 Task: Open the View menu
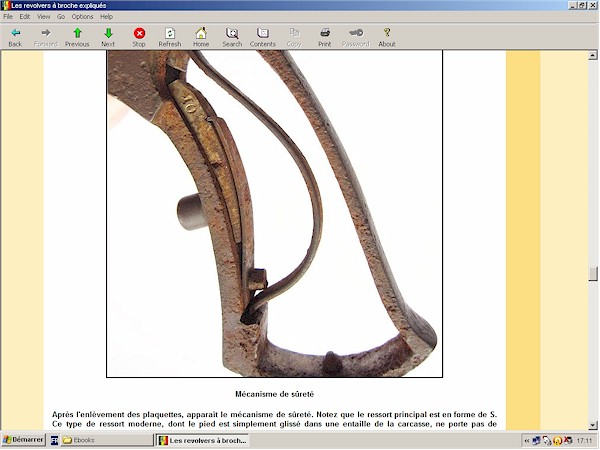tap(43, 17)
